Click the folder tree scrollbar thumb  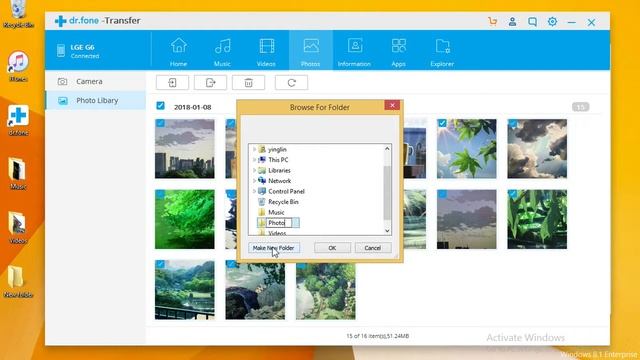tap(387, 193)
